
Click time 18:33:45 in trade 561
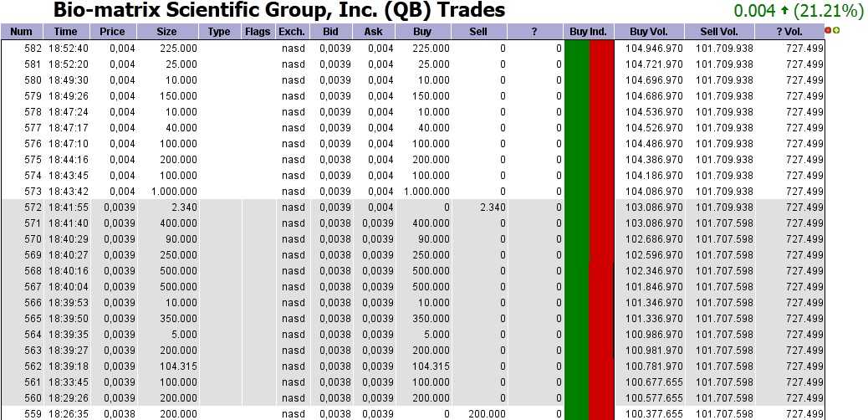tap(68, 383)
